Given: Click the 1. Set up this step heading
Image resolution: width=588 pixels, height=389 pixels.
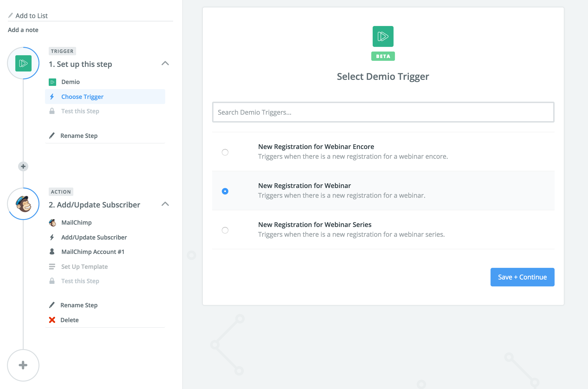Looking at the screenshot, I should click(x=80, y=64).
